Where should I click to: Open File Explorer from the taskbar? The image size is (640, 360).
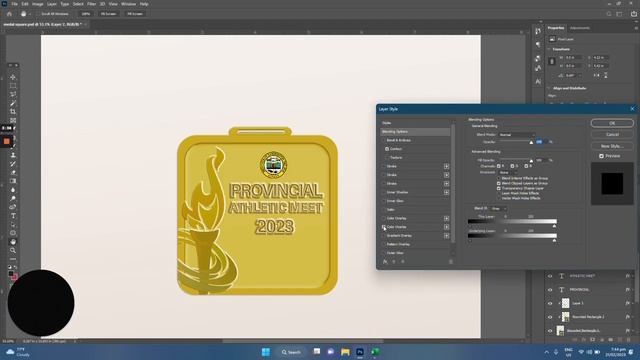coord(345,352)
